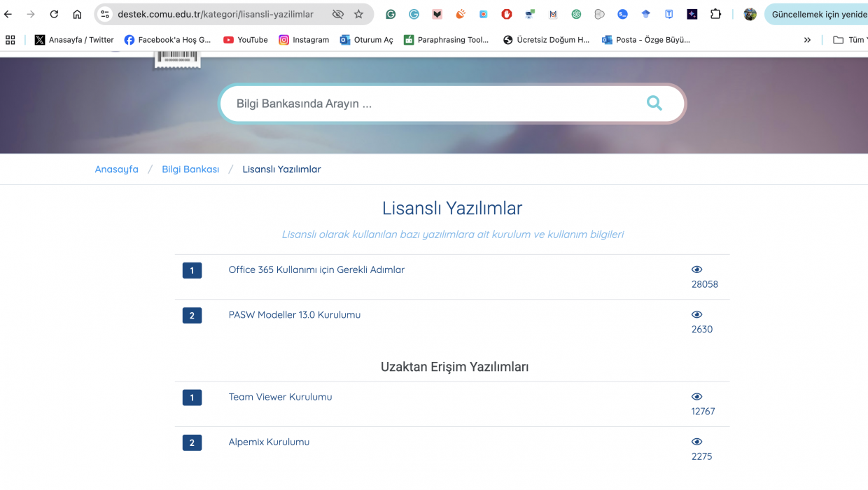Click the Lisanslı Yazılımlar breadcrumb item
868x490 pixels.
(x=281, y=169)
